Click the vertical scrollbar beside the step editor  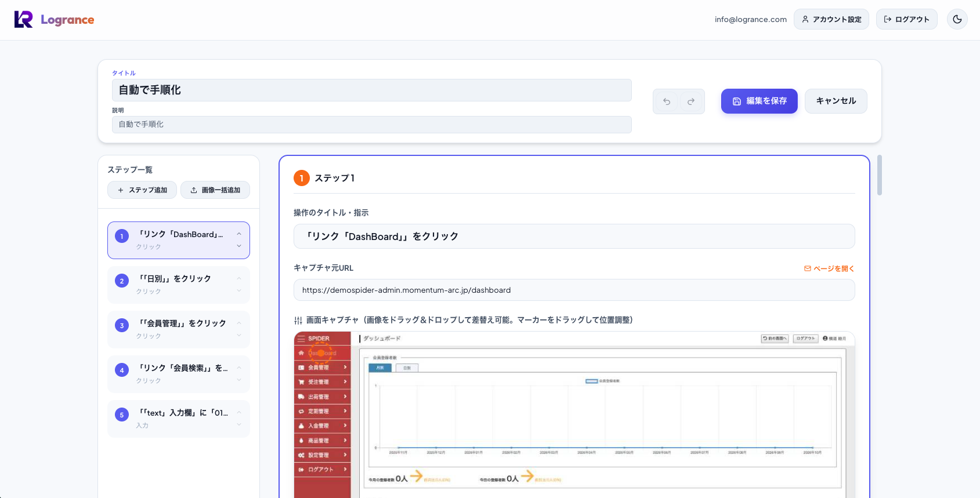tap(880, 175)
